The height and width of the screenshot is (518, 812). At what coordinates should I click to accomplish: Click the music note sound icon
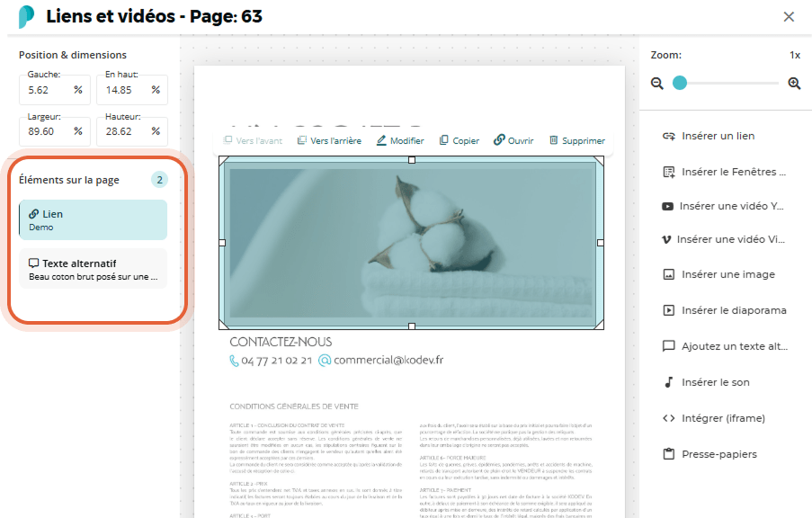[x=668, y=382]
